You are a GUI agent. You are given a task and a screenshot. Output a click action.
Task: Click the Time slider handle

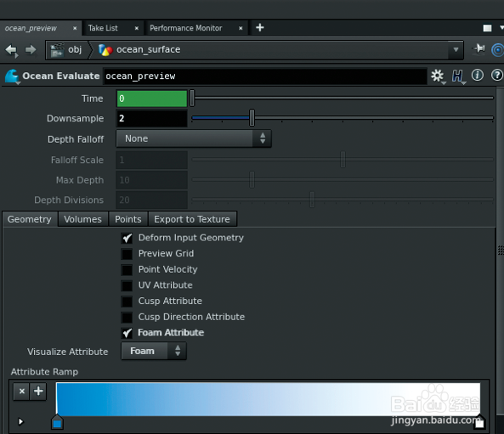point(192,99)
